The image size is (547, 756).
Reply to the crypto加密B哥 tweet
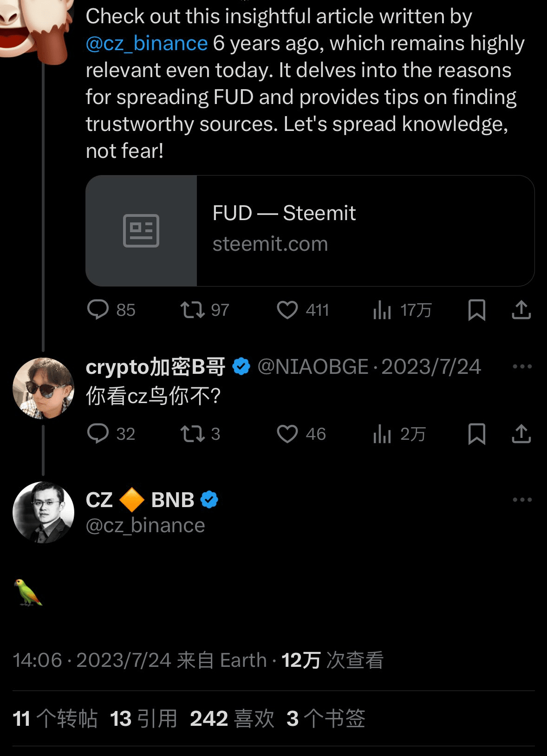click(98, 434)
